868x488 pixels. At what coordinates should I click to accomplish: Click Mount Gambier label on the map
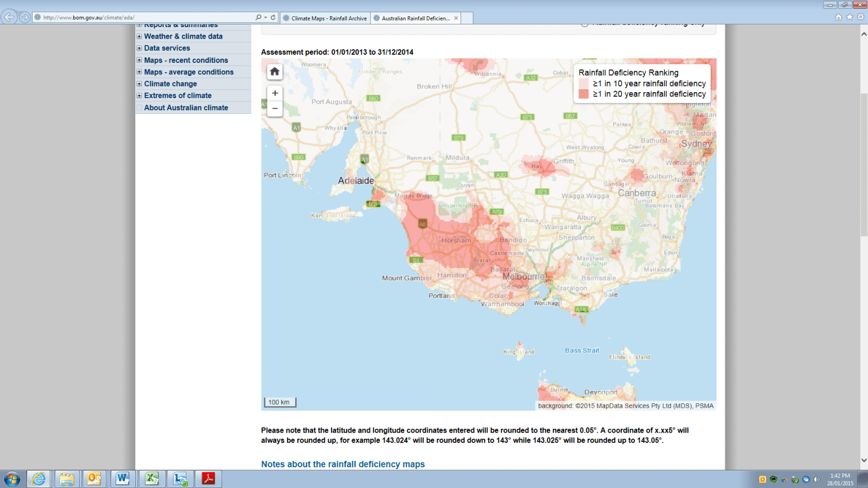tap(407, 278)
